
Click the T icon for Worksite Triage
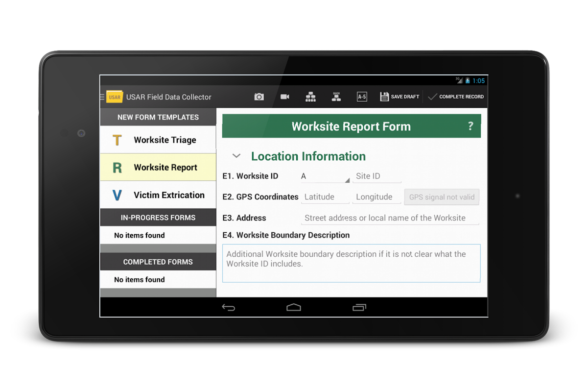pyautogui.click(x=117, y=140)
